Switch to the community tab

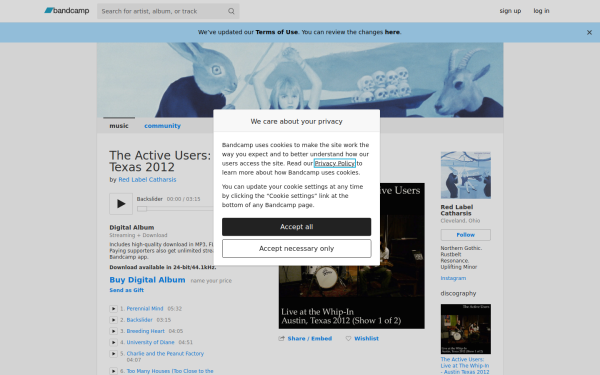coord(162,126)
